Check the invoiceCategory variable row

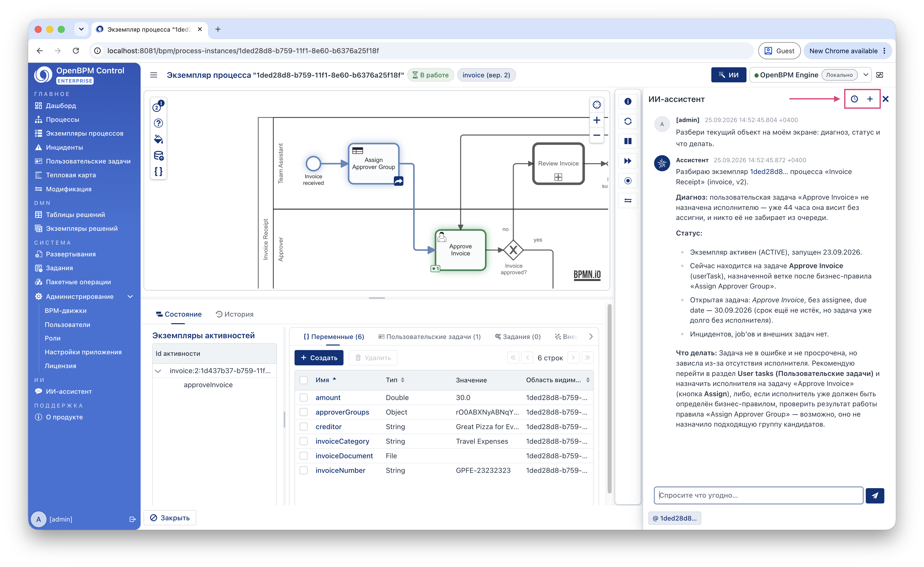303,441
